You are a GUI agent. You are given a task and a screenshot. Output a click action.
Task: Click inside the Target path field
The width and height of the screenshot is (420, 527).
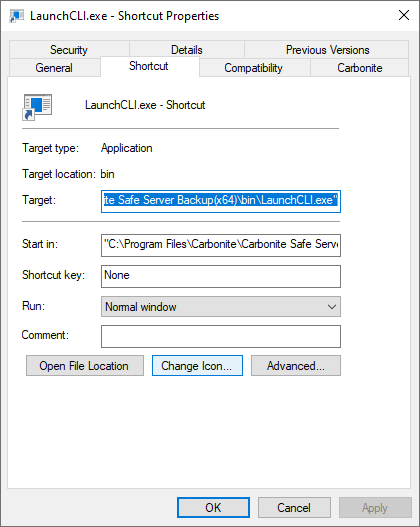tap(221, 201)
